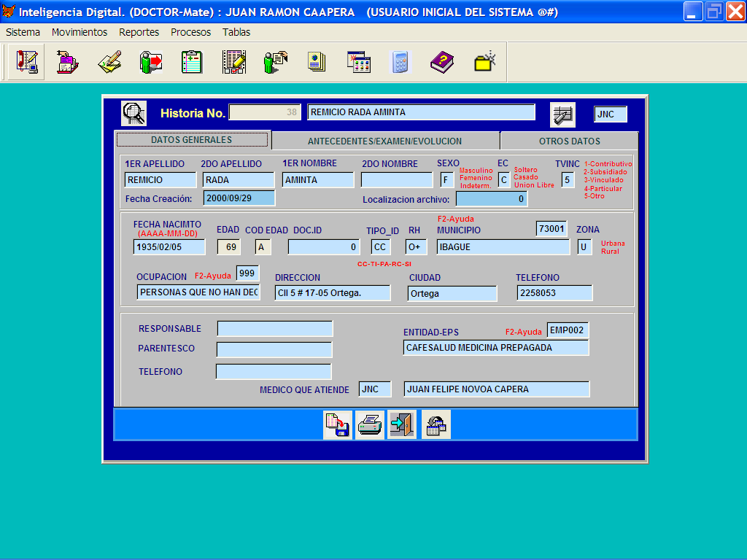Open the Sistema menu
747x560 pixels.
click(x=23, y=32)
